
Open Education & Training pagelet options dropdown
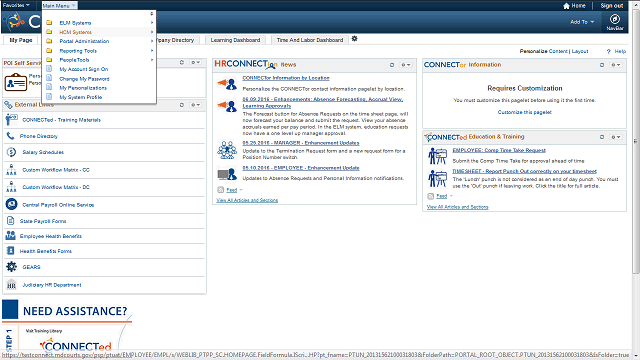[x=616, y=137]
